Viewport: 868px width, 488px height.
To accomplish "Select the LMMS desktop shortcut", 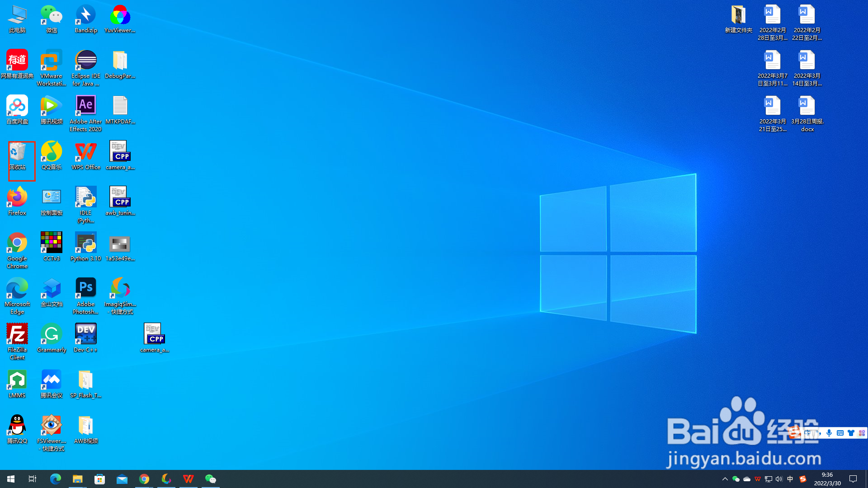I will point(17,384).
